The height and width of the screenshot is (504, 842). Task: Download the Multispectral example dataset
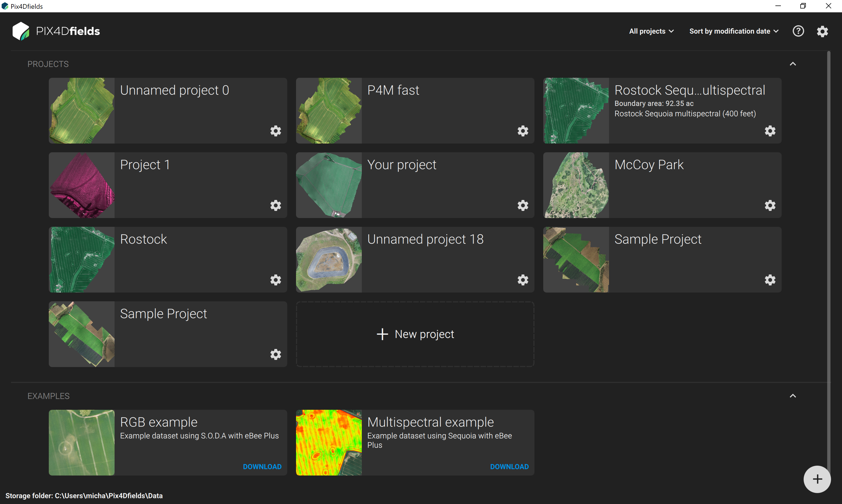coord(509,467)
